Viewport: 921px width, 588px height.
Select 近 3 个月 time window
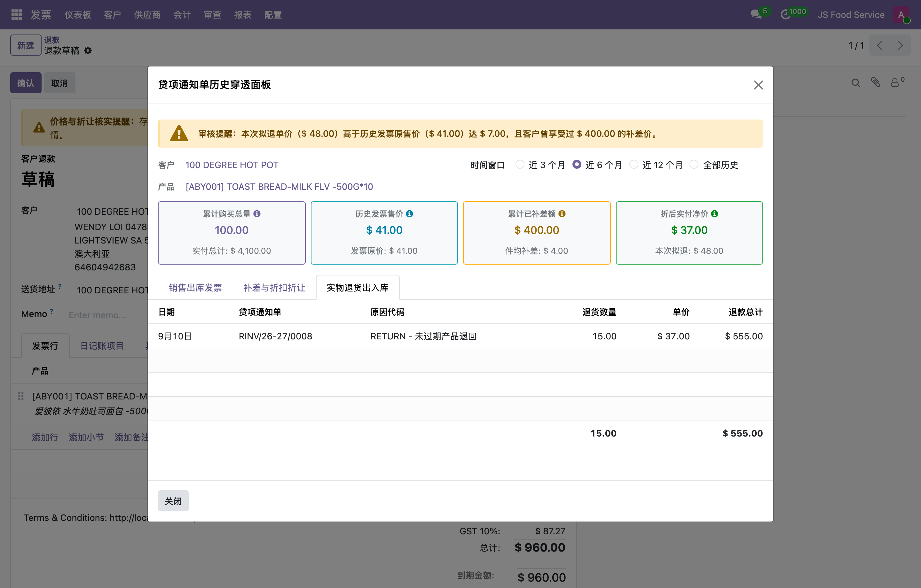520,164
